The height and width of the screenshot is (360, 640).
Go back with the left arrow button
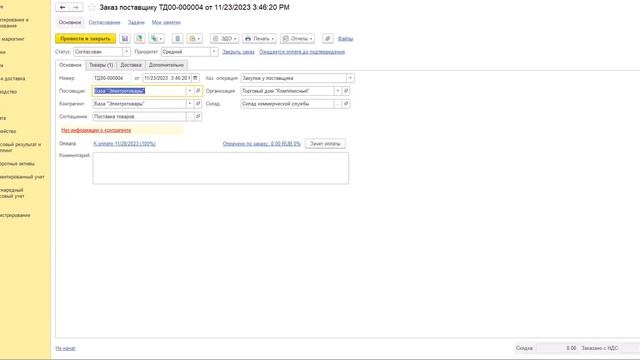coord(62,7)
